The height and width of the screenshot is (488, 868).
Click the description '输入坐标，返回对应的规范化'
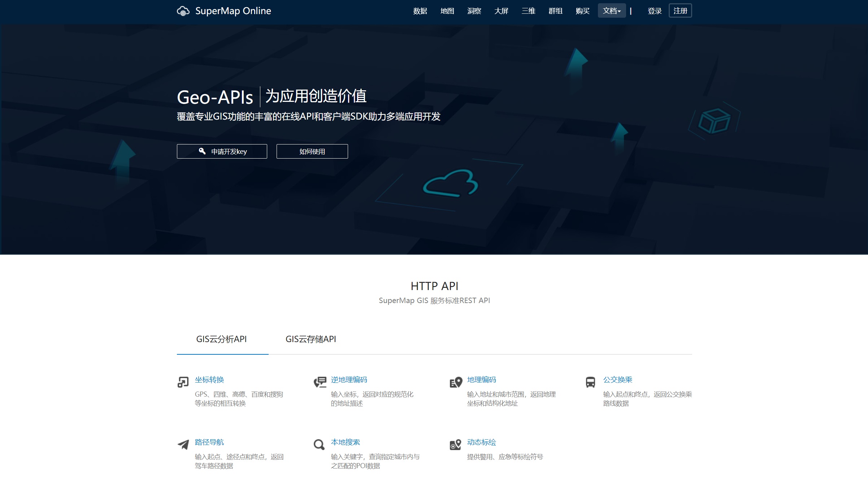[x=372, y=399]
